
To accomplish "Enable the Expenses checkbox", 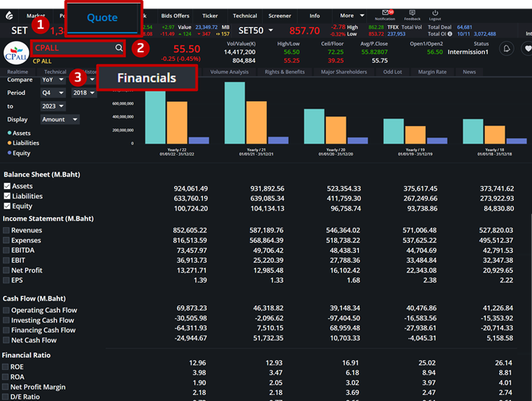I will (6, 240).
